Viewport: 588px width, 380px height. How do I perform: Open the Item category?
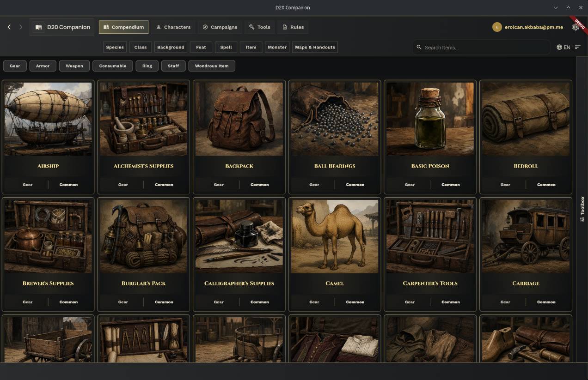(251, 47)
